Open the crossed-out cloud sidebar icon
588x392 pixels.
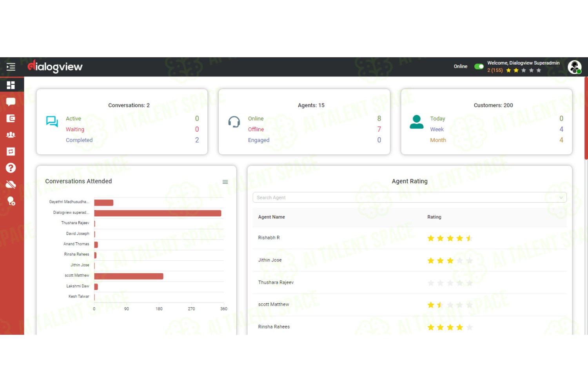pos(11,184)
